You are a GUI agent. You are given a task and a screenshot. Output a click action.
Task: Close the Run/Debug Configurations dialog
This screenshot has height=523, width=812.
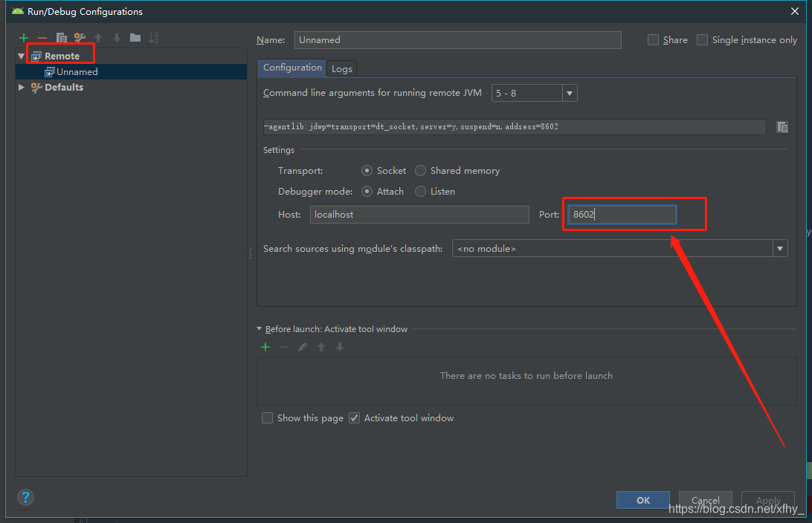795,11
